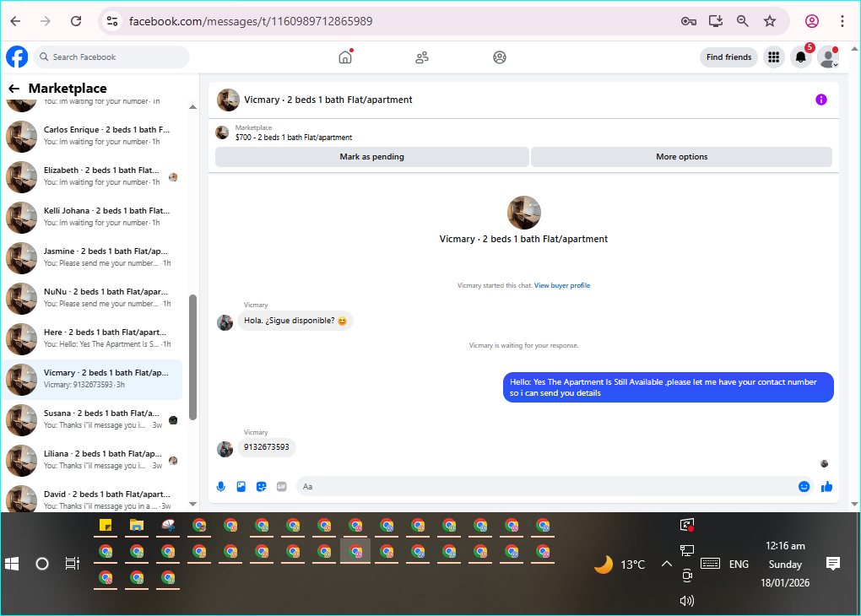The image size is (861, 616).
Task: Attach a file with the photo icon
Action: (x=241, y=486)
